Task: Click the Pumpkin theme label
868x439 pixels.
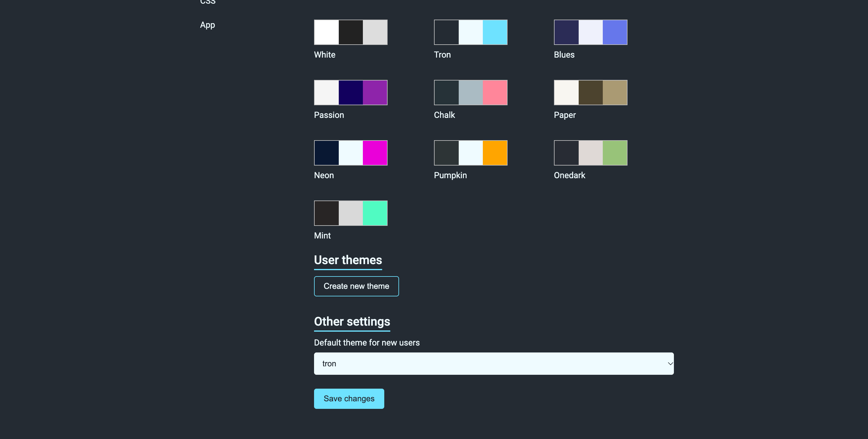Action: [451, 175]
